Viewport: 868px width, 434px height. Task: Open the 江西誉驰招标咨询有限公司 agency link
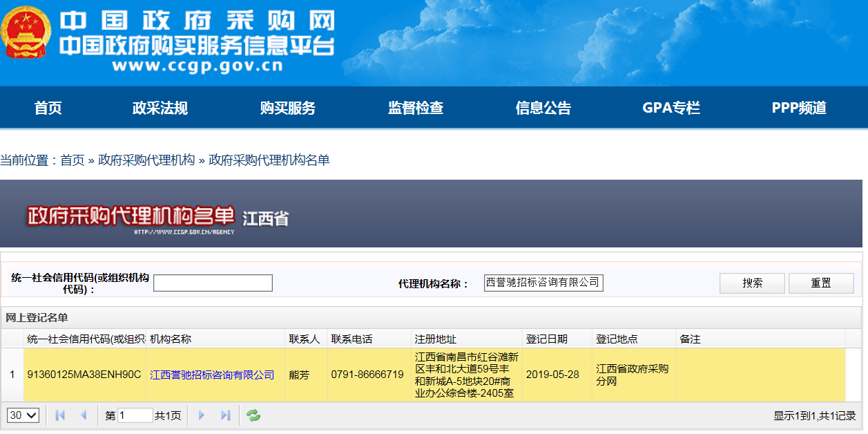(x=212, y=375)
